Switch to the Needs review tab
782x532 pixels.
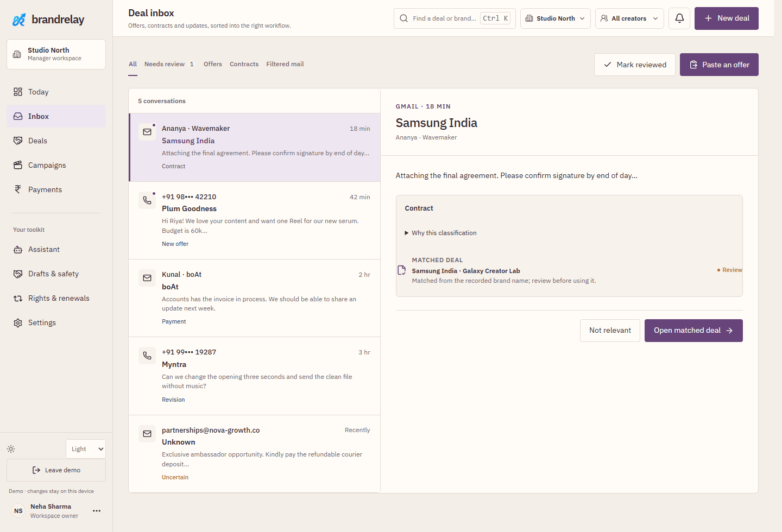(x=169, y=64)
